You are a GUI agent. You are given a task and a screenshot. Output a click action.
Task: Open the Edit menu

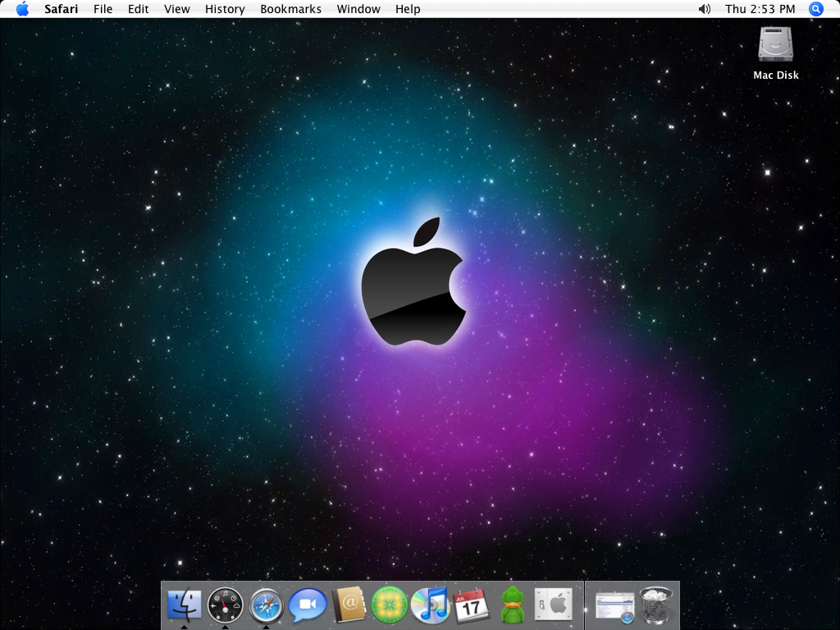138,9
